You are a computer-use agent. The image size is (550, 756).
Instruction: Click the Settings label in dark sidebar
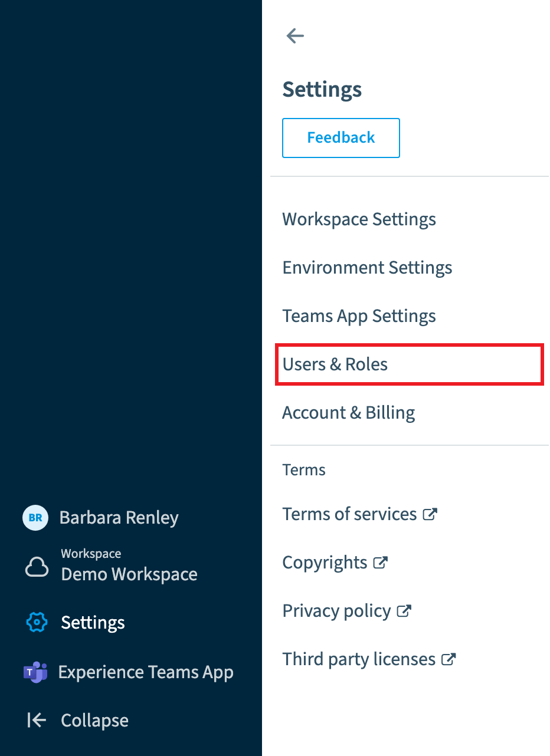point(93,623)
